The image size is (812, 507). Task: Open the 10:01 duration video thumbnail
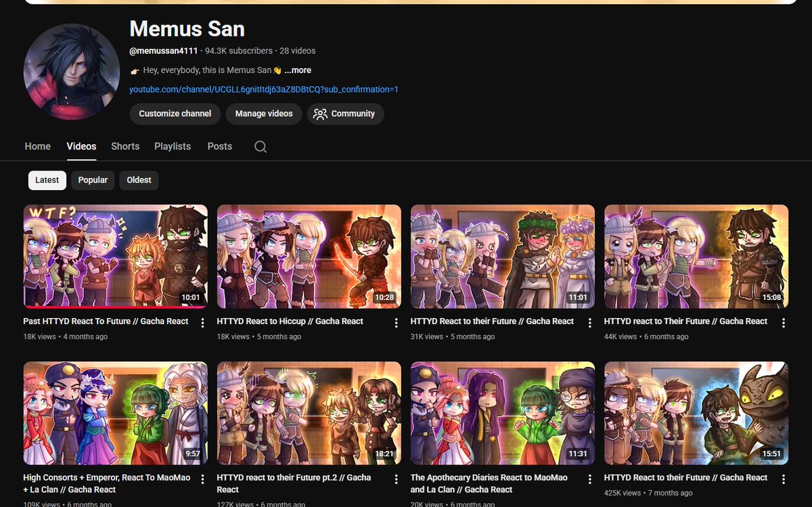pos(116,257)
